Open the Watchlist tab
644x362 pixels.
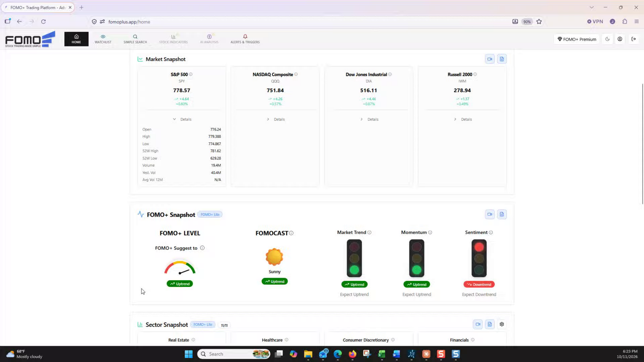tap(103, 39)
